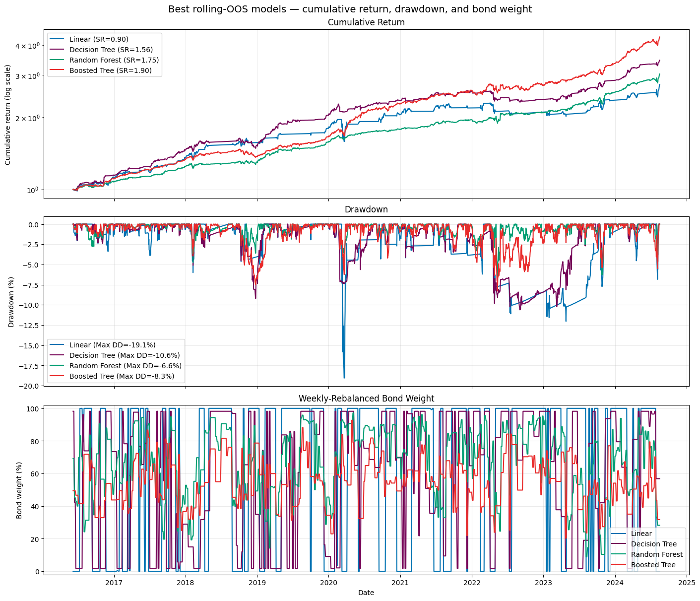Image resolution: width=700 pixels, height=601 pixels.
Task: Click the '−17.5' drawdown tick label
Action: pos(29,366)
